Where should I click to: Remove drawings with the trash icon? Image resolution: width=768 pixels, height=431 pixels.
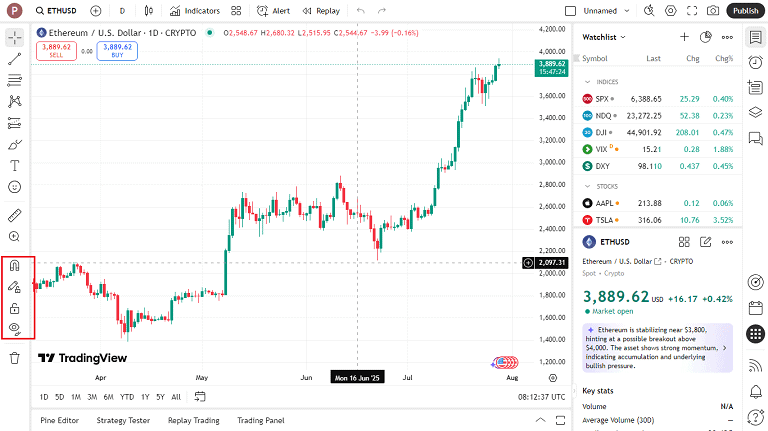(x=14, y=357)
